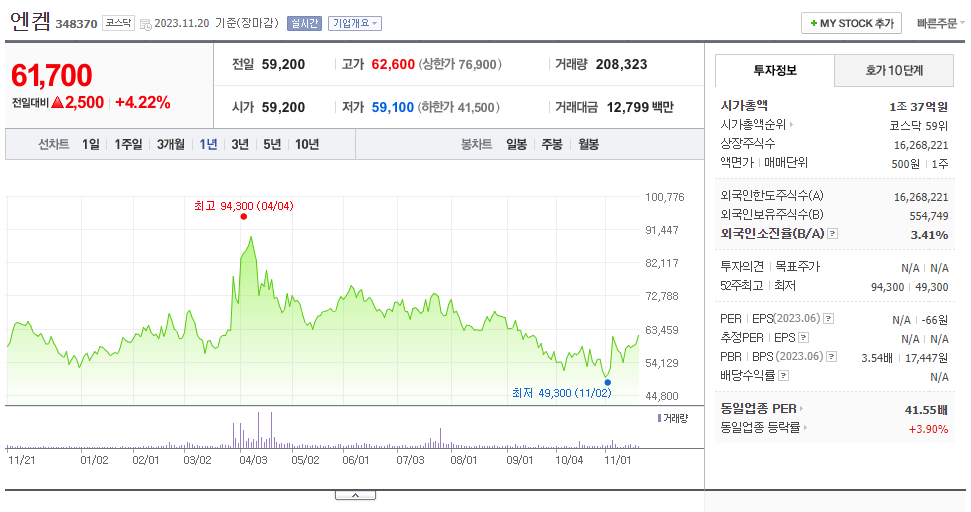Select the 5년 line chart range
971x512 pixels.
[x=272, y=144]
